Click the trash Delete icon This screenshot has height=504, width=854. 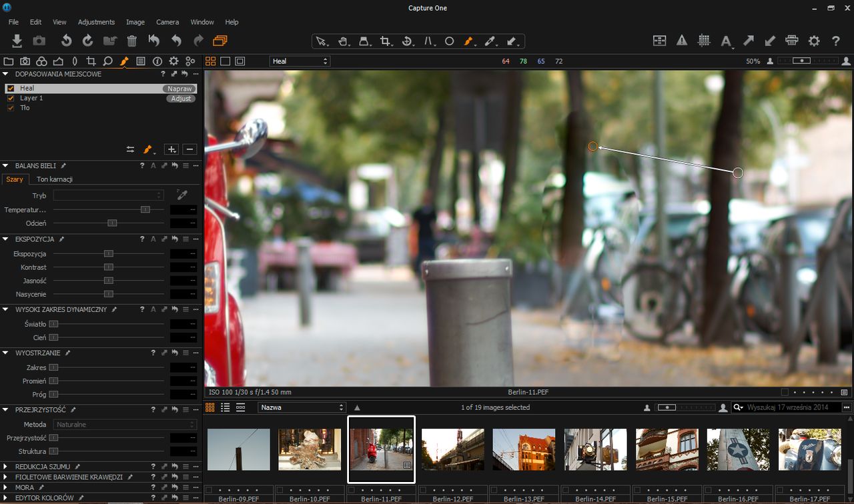132,41
